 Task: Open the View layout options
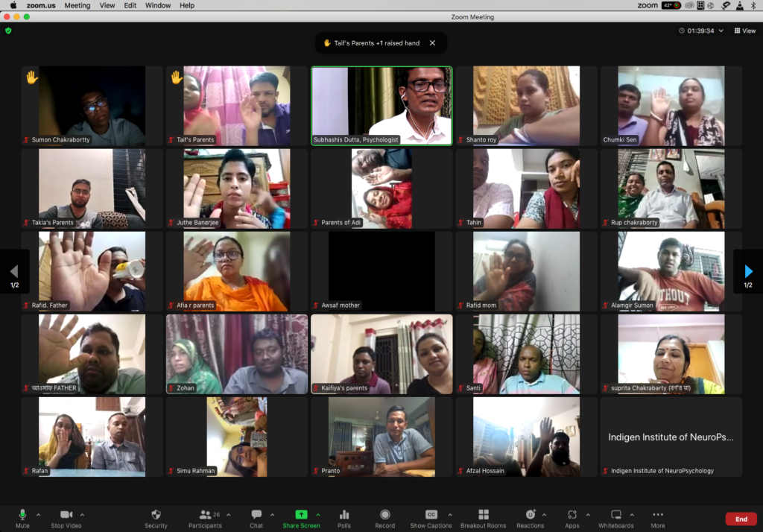pos(744,31)
